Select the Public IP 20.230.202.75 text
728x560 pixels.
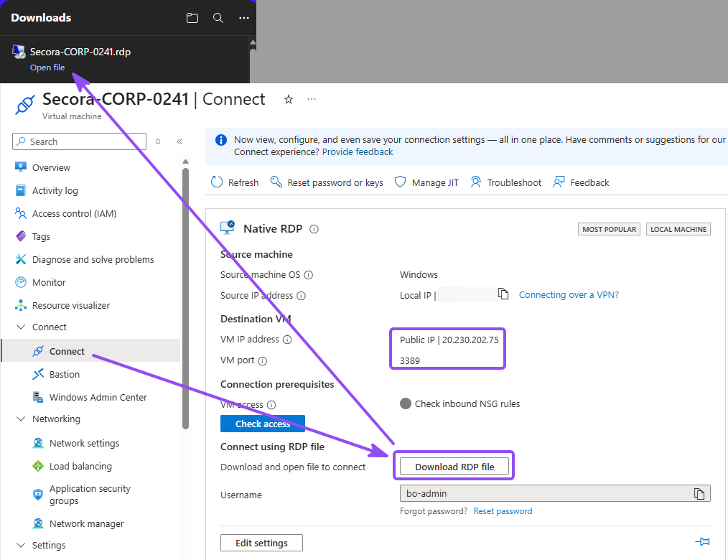tap(449, 340)
